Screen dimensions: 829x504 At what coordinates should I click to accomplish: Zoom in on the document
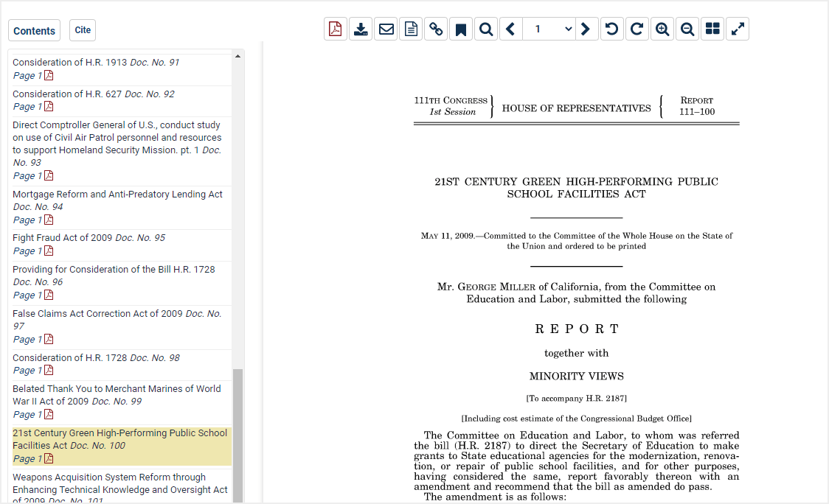(662, 29)
